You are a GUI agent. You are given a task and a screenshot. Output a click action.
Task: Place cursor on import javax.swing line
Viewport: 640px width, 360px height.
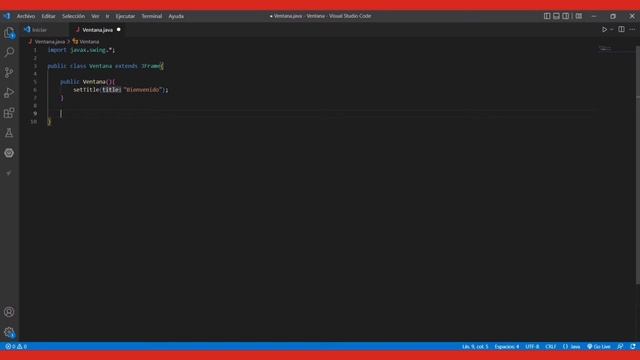pyautogui.click(x=81, y=50)
